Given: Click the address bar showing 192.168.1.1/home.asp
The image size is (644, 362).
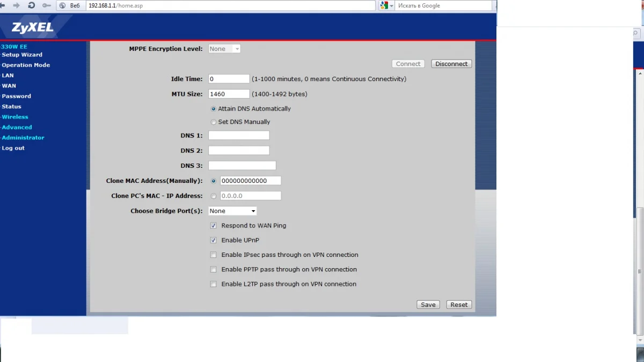Looking at the screenshot, I should (x=230, y=5).
